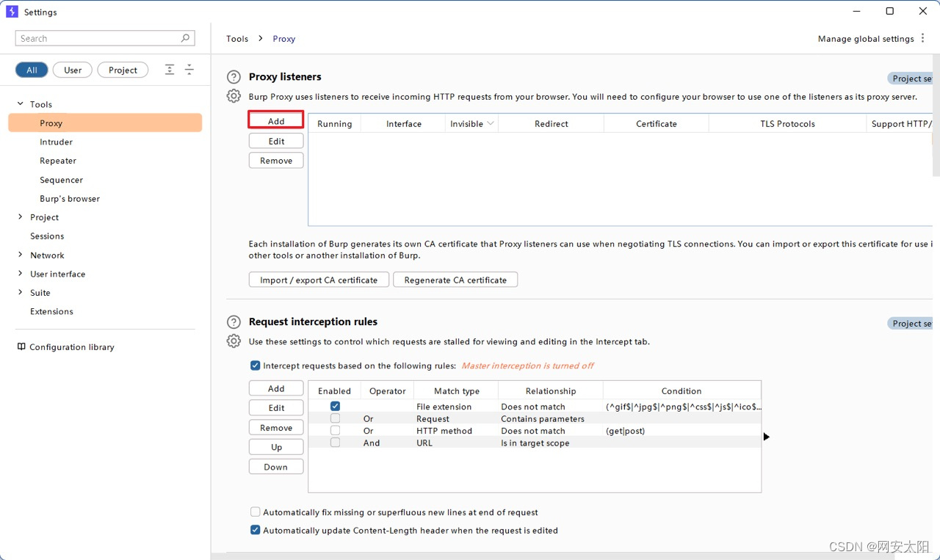Open Manage global settings kebab menu
The image size is (940, 560).
[x=923, y=38]
